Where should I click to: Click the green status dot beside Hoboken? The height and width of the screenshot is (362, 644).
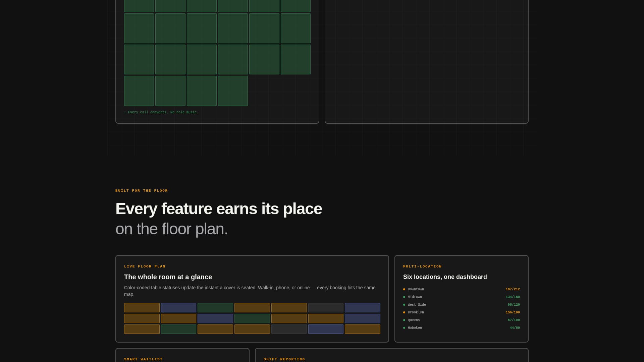tap(404, 328)
